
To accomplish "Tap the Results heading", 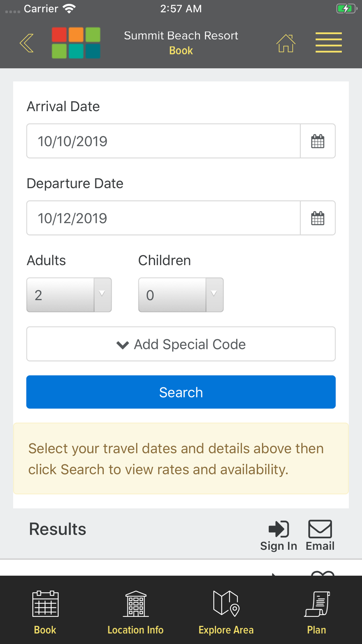I will coord(58,529).
